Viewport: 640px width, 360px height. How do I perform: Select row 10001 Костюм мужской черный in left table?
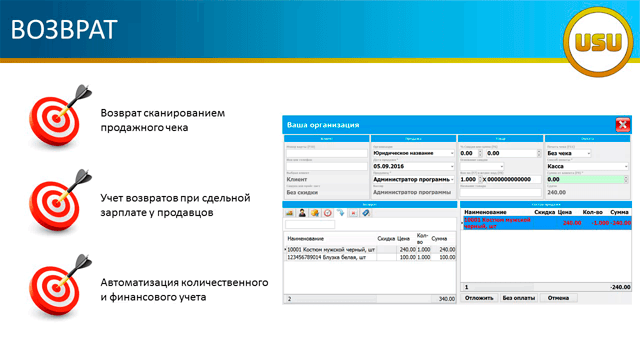pyautogui.click(x=370, y=249)
